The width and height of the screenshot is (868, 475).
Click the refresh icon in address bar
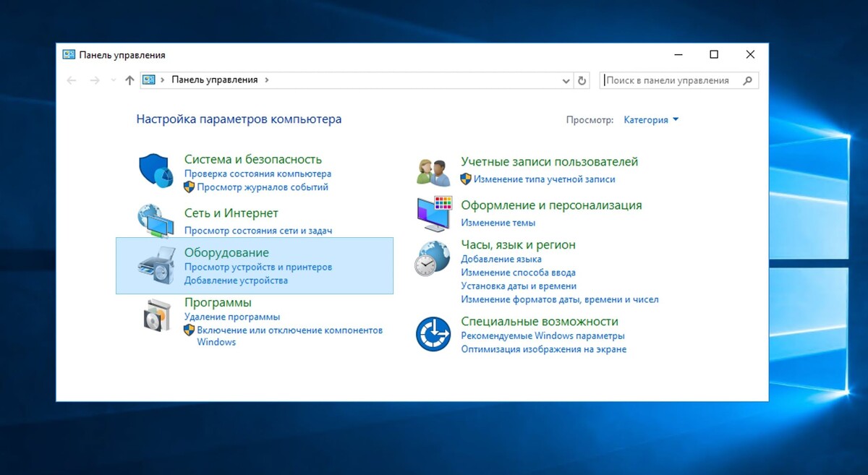(582, 80)
